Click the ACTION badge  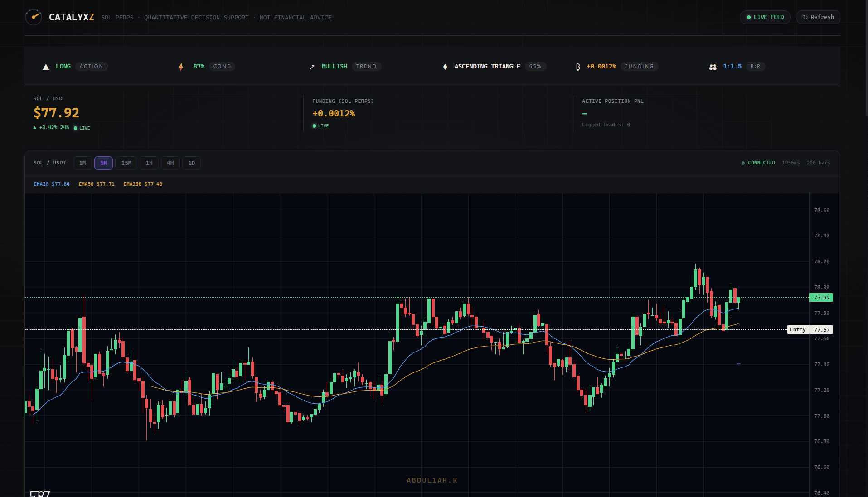tap(92, 66)
